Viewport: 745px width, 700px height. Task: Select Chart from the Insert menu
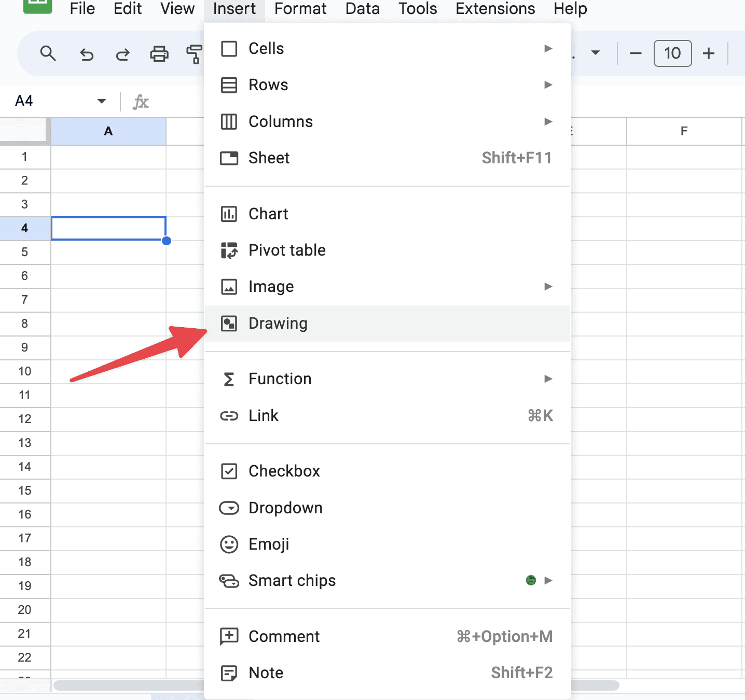point(268,214)
